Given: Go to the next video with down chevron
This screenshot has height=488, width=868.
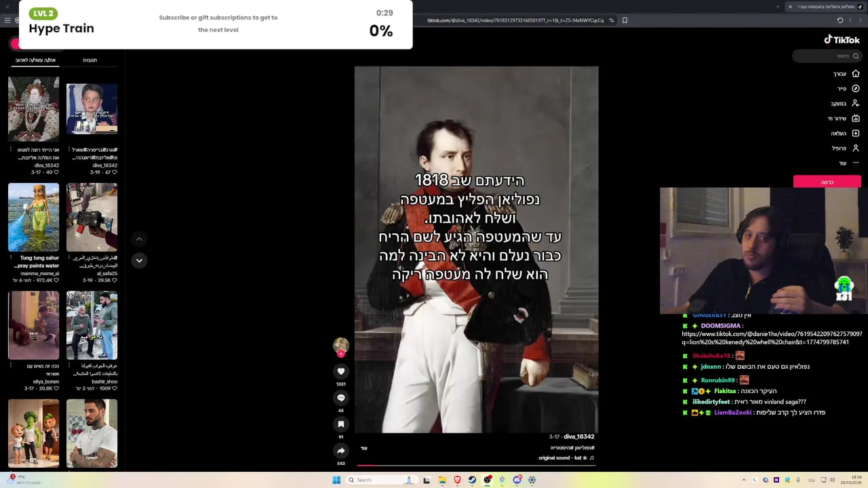Looking at the screenshot, I should point(139,260).
